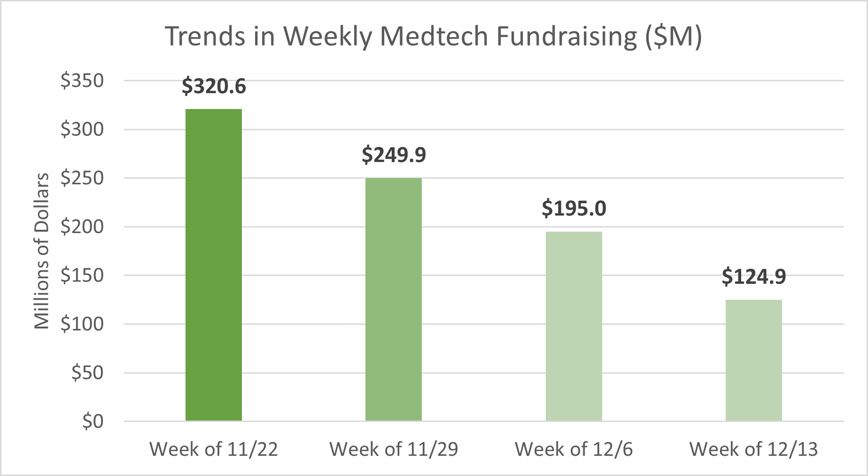868x476 pixels.
Task: Click the $195.0 data label
Action: click(x=573, y=208)
